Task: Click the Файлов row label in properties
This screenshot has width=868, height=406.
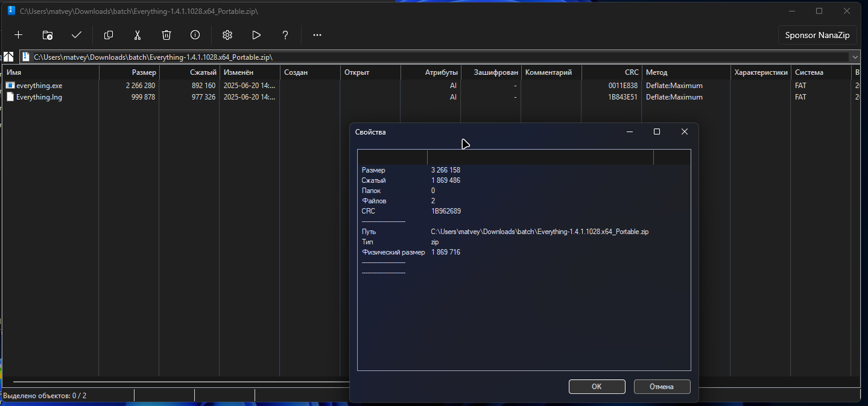Action: [374, 201]
